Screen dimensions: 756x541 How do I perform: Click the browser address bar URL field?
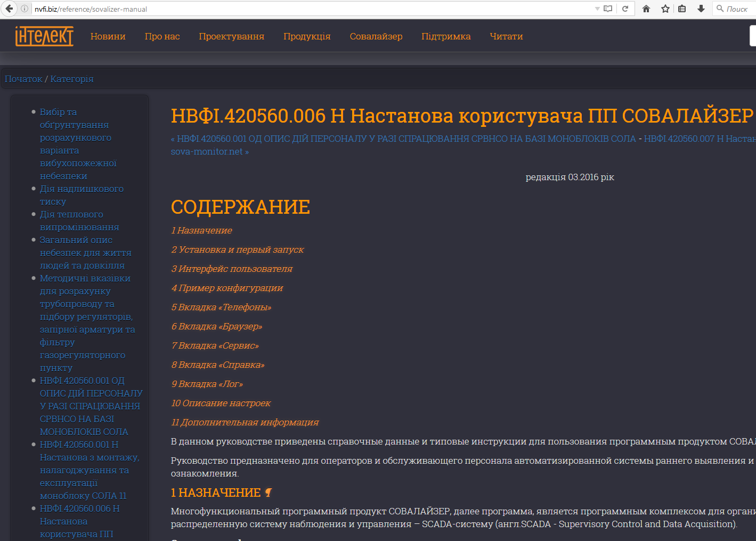click(312, 9)
